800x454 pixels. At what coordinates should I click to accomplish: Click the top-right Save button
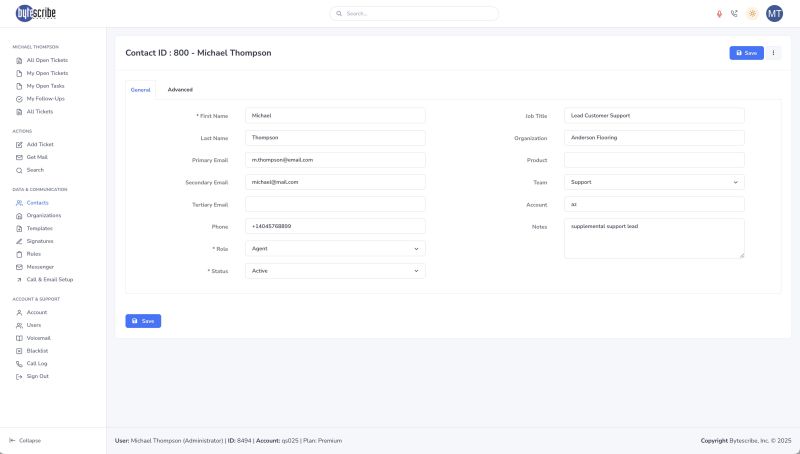point(746,52)
